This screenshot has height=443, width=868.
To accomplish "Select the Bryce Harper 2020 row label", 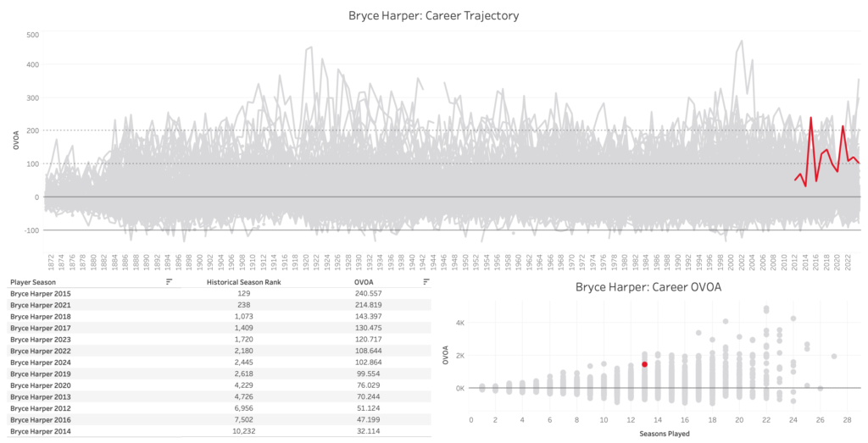I will point(41,385).
